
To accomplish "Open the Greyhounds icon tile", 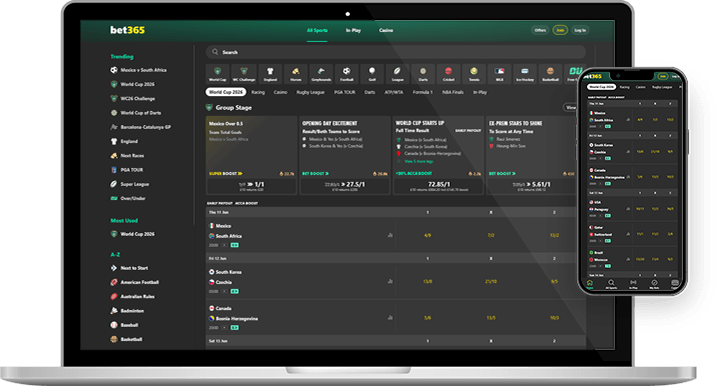I will click(x=321, y=74).
